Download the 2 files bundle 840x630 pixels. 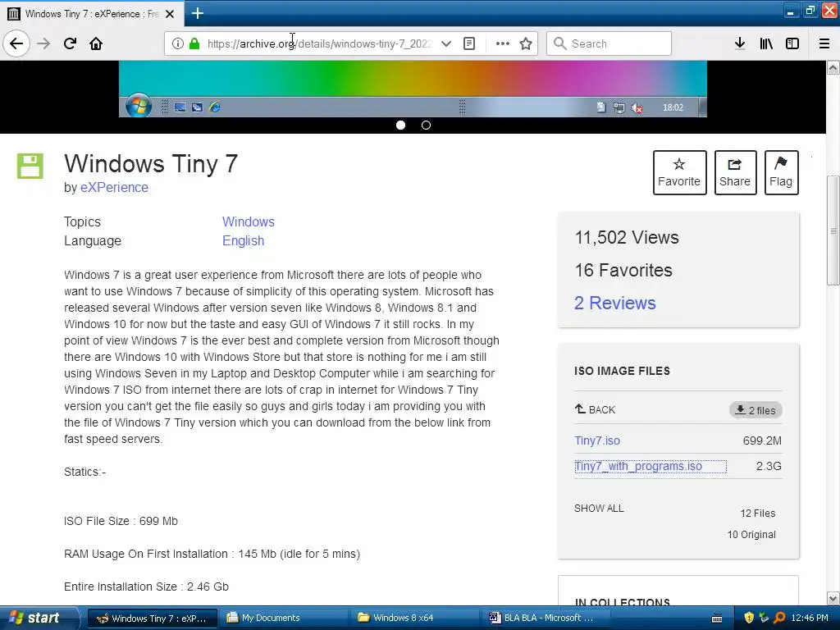click(x=756, y=410)
